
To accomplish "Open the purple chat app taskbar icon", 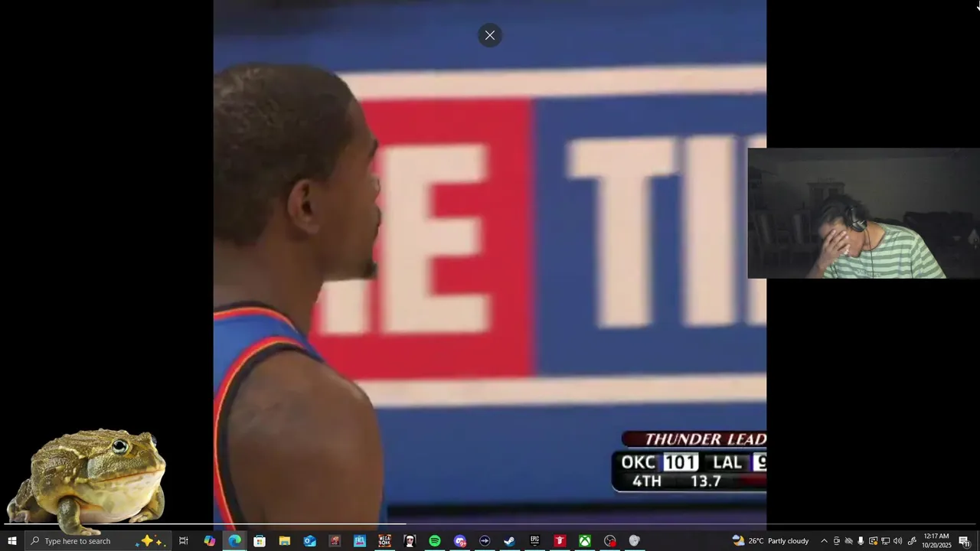I will click(459, 541).
